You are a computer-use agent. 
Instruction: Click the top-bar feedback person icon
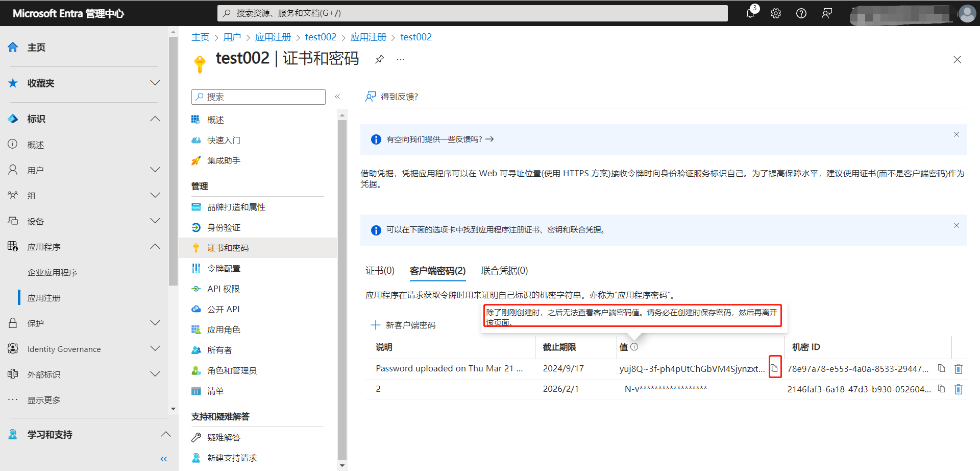tap(827, 13)
